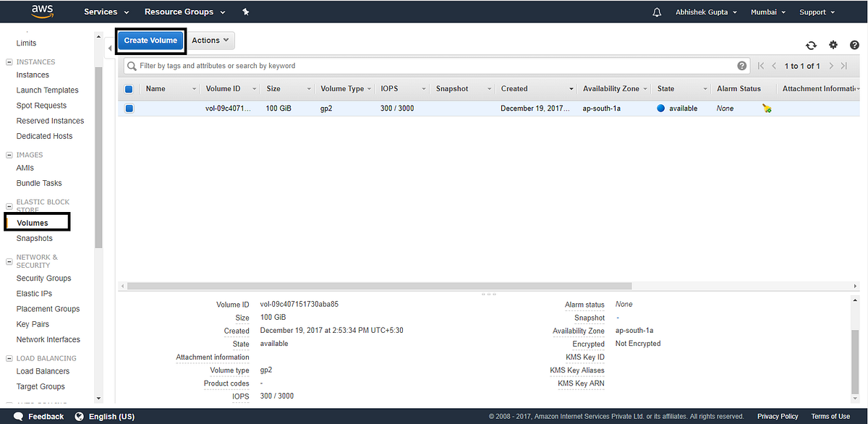Deselect the vol-09c4071 row checkbox
868x424 pixels.
point(129,108)
